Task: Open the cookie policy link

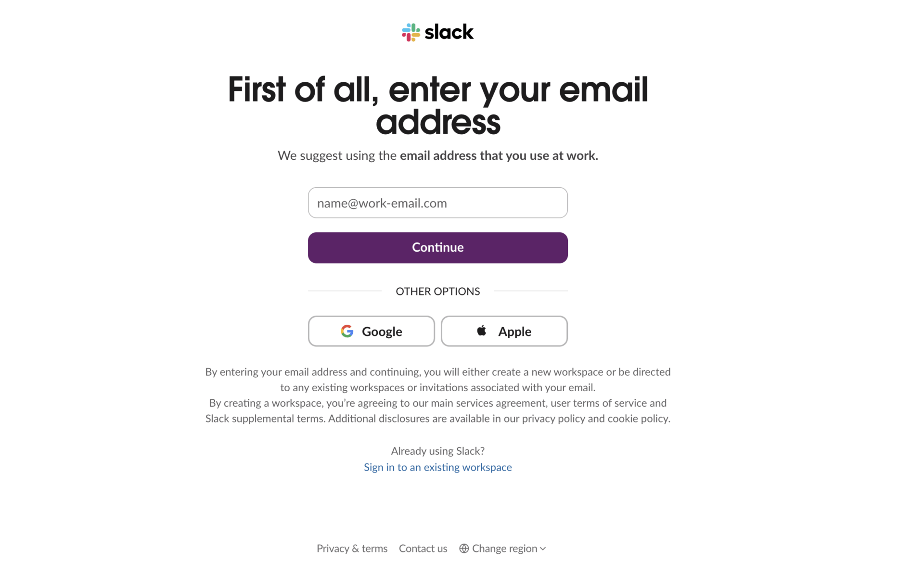Action: point(638,419)
